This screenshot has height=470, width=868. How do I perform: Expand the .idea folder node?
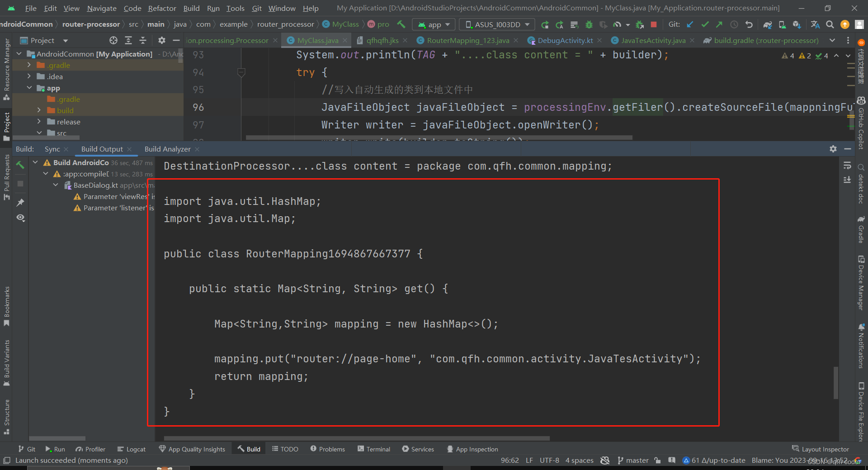(29, 76)
